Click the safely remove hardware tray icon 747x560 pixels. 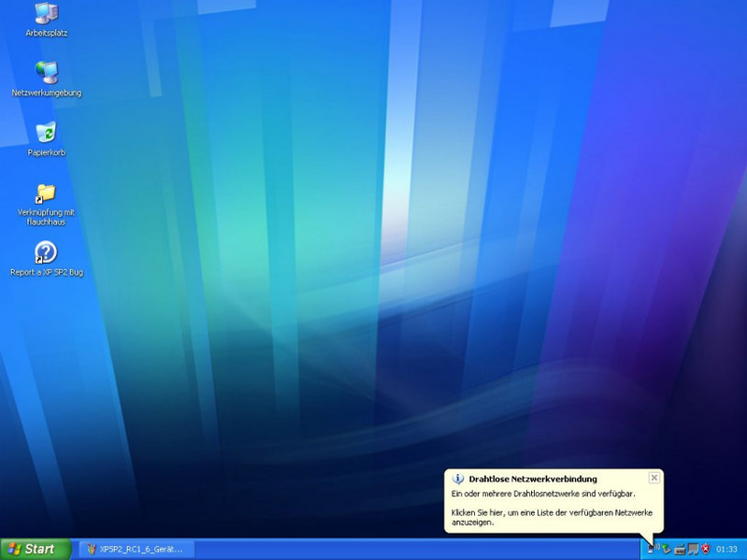[667, 549]
